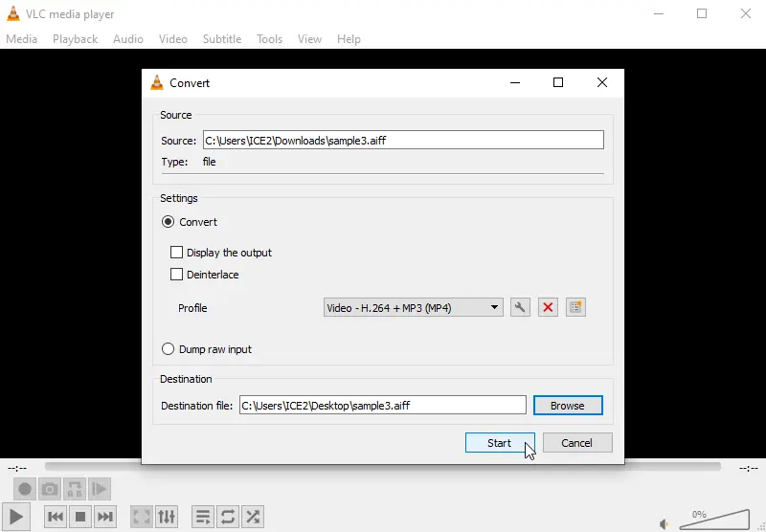Skip to previous media track
This screenshot has width=766, height=532.
click(x=56, y=517)
